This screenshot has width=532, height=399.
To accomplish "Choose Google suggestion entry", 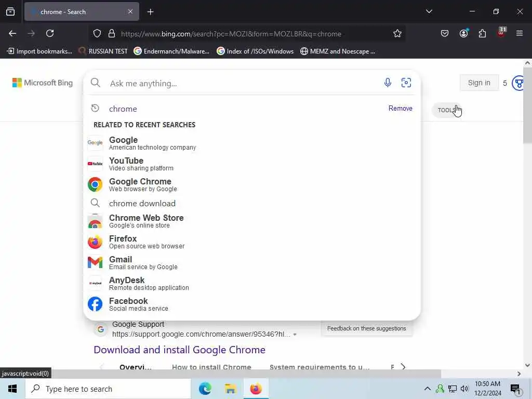I will tap(252, 143).
